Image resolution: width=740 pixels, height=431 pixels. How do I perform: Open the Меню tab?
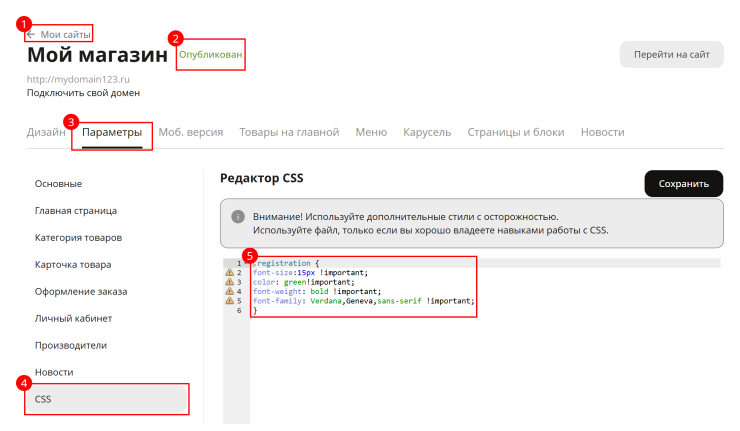click(x=371, y=132)
